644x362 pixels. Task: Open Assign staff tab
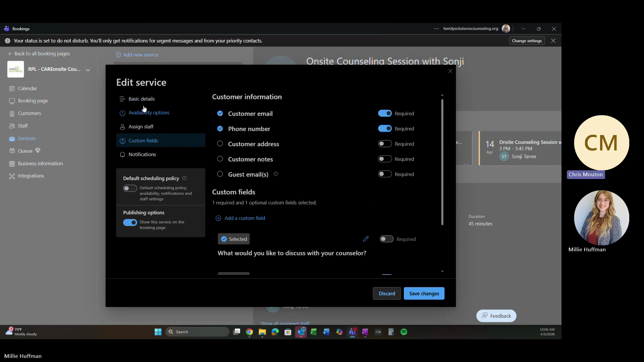[x=161, y=127]
